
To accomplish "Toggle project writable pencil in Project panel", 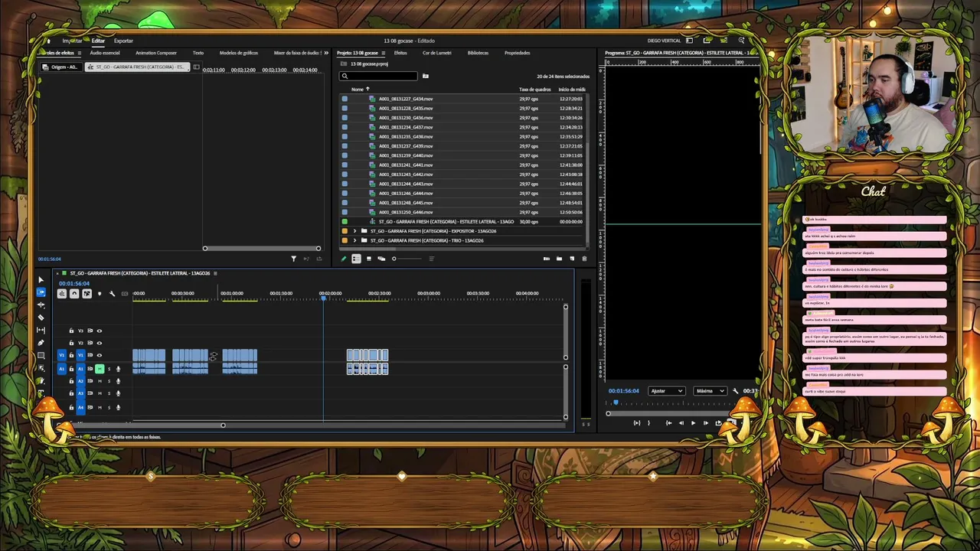I will click(344, 259).
